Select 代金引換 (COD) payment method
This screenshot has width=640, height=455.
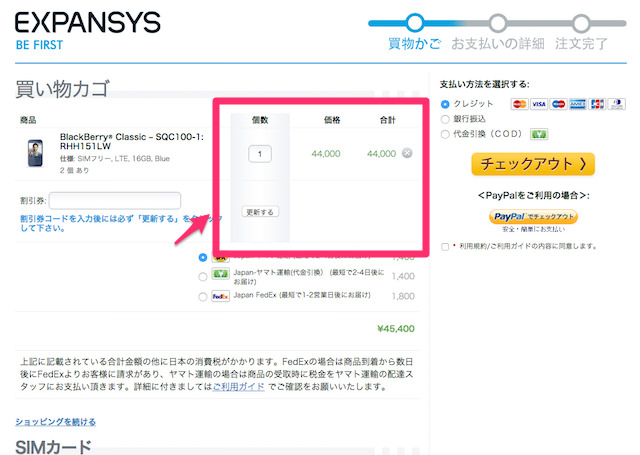445,134
